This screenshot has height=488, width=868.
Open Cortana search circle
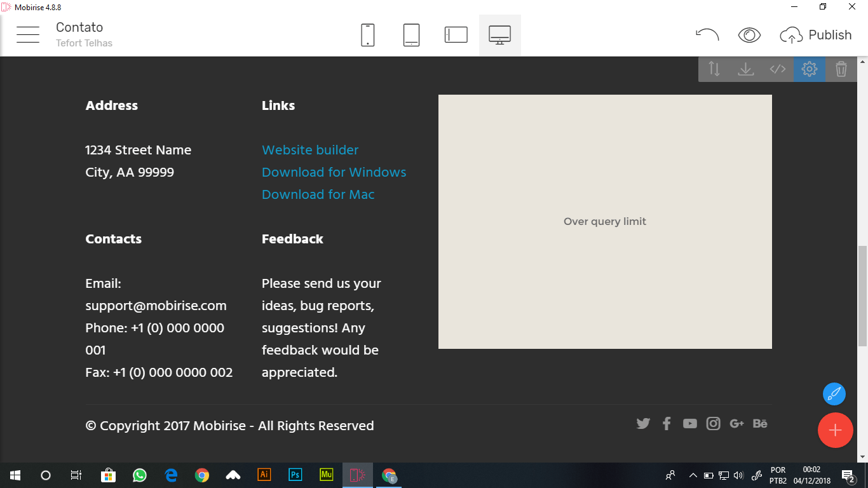[x=46, y=475]
